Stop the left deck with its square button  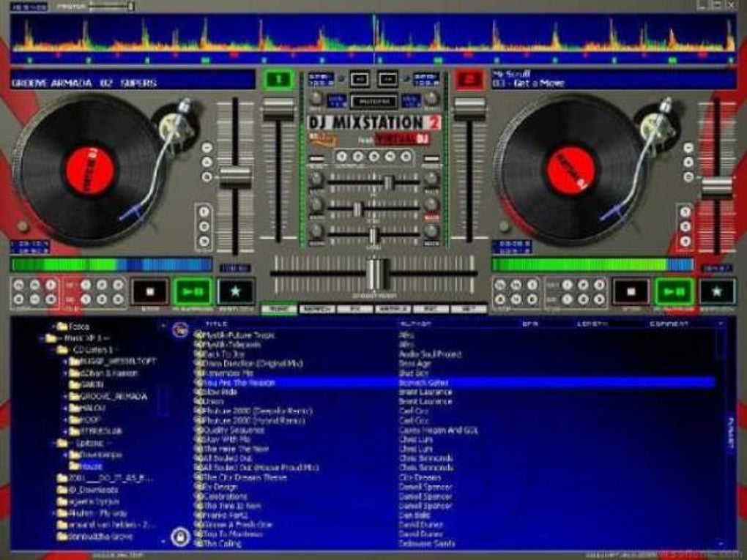[149, 291]
